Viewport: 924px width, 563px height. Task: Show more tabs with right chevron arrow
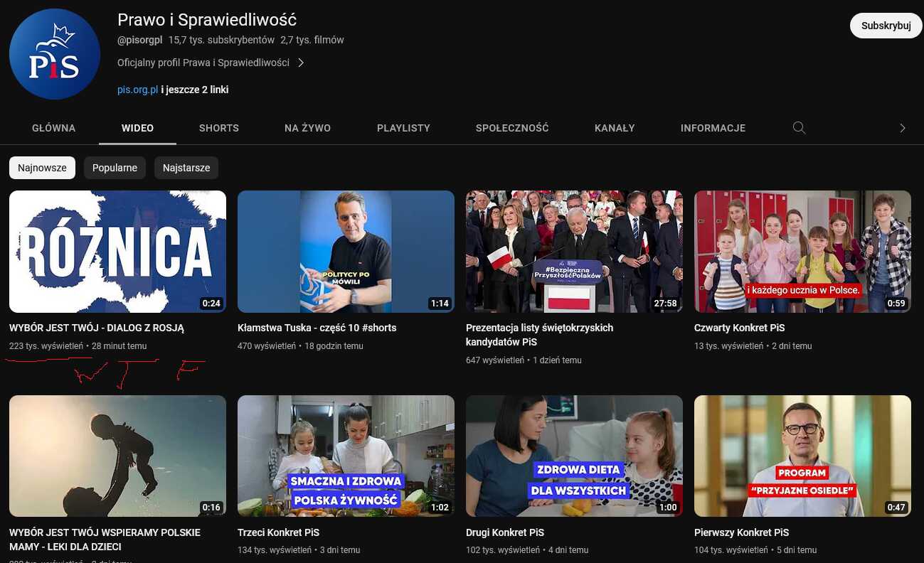pos(902,128)
